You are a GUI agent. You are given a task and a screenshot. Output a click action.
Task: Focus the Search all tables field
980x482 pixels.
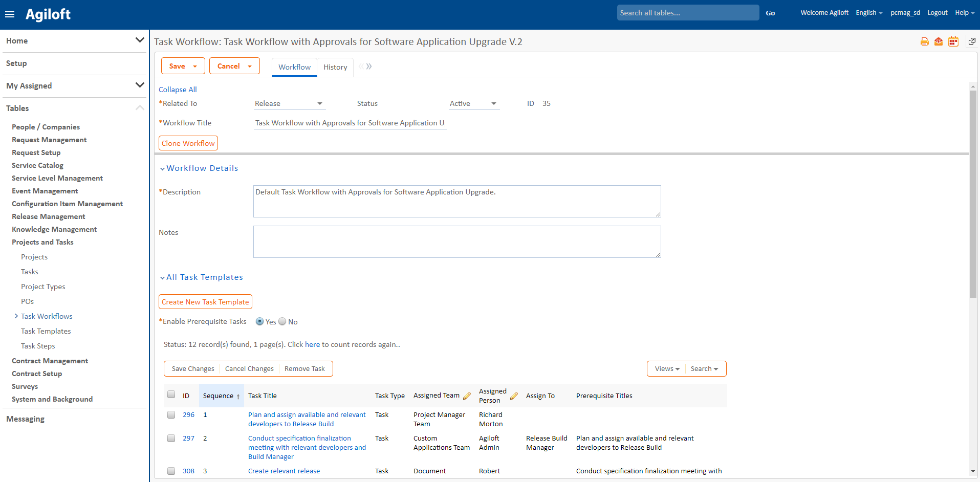pos(688,13)
